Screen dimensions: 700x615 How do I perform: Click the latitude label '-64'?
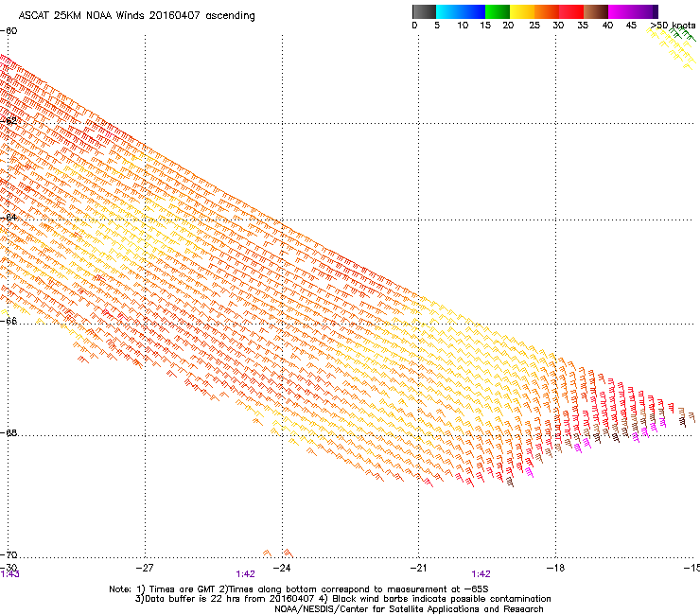[x=9, y=218]
